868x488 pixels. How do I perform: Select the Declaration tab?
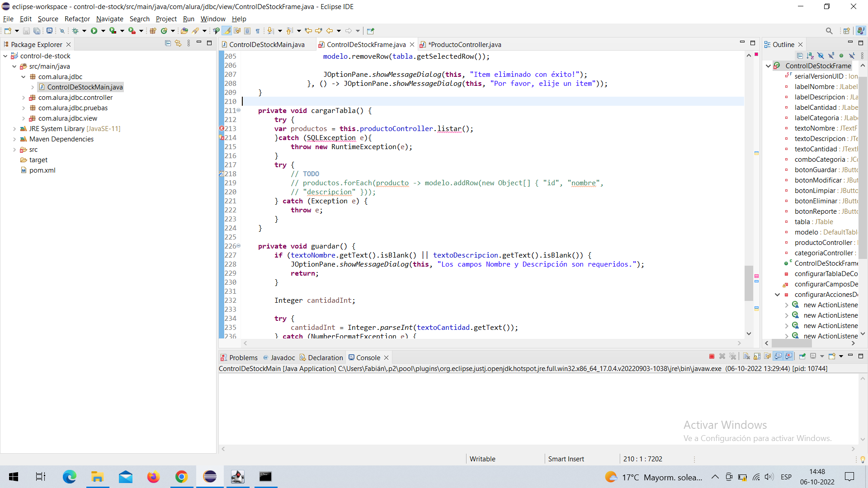(325, 357)
